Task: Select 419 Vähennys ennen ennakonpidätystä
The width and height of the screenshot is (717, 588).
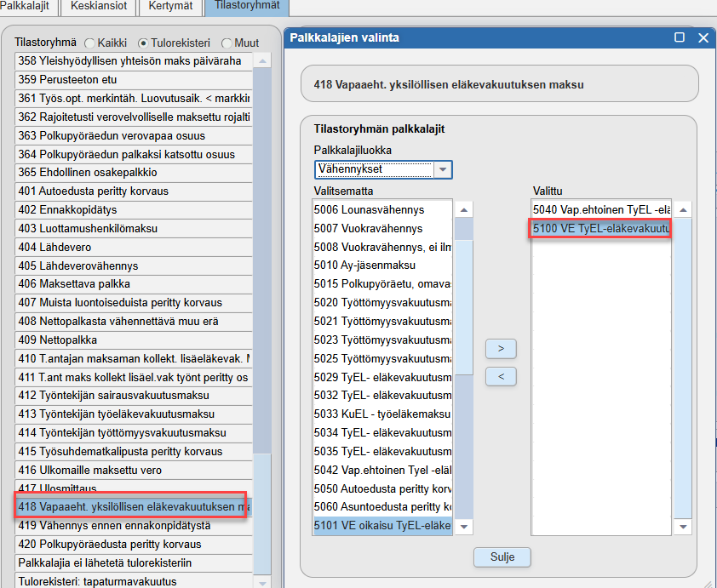Action: [x=134, y=525]
